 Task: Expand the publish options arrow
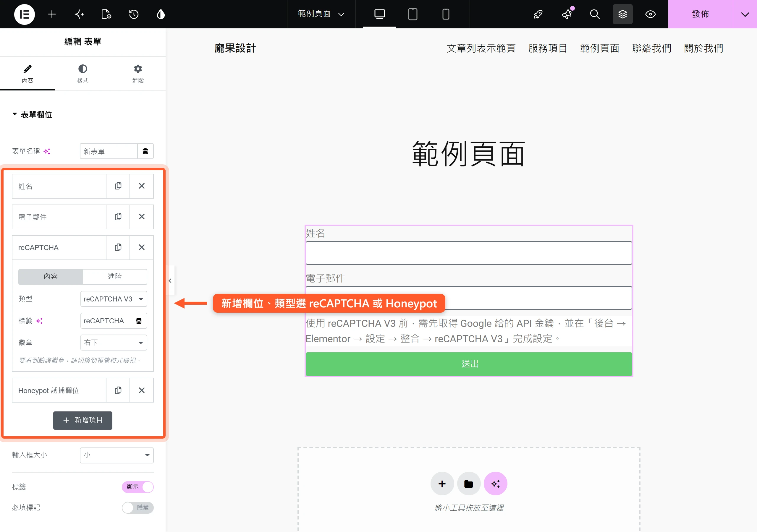coord(745,14)
